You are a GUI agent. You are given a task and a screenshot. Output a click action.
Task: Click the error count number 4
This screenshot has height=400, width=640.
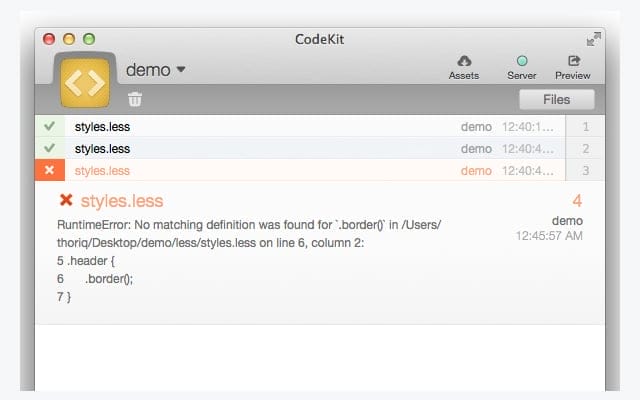577,201
